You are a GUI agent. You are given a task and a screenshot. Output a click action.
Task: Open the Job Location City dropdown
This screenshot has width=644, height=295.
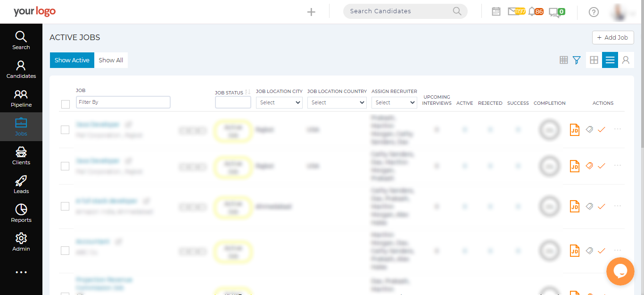(x=279, y=102)
